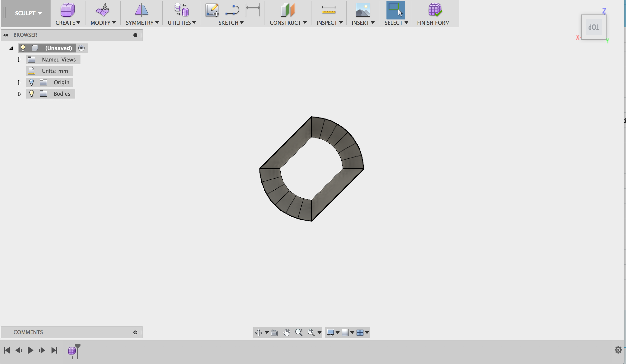Click the Mirror symmetry icon
Screen dimensions: 626x364
[141, 10]
